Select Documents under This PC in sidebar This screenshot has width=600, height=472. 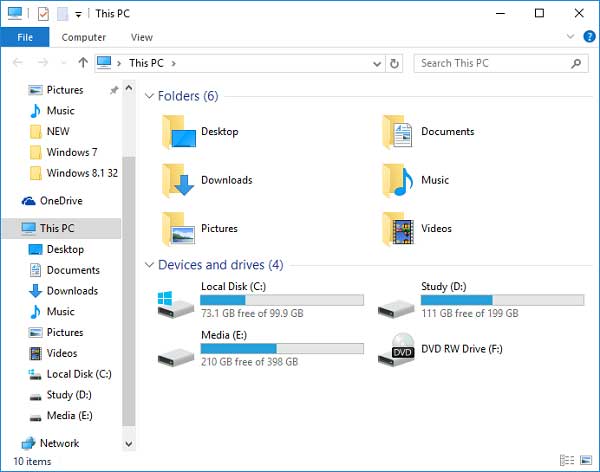(73, 270)
